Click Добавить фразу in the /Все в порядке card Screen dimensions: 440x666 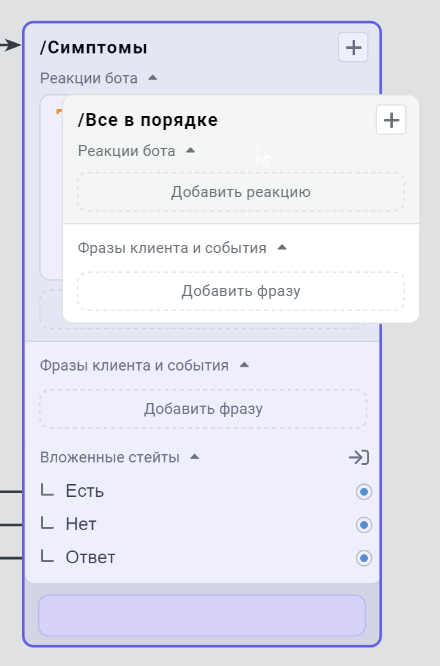coord(241,291)
